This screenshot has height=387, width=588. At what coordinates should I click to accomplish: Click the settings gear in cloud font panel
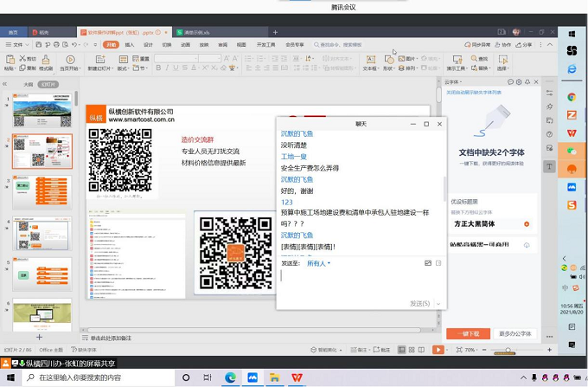pyautogui.click(x=519, y=82)
